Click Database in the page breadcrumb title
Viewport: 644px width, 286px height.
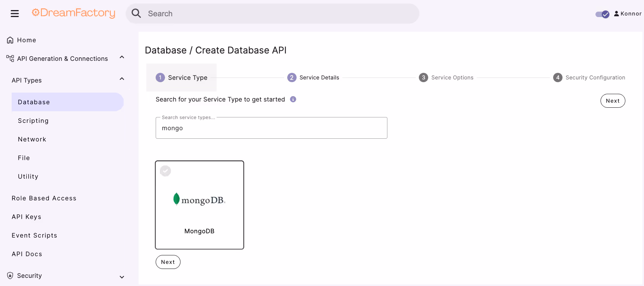166,50
